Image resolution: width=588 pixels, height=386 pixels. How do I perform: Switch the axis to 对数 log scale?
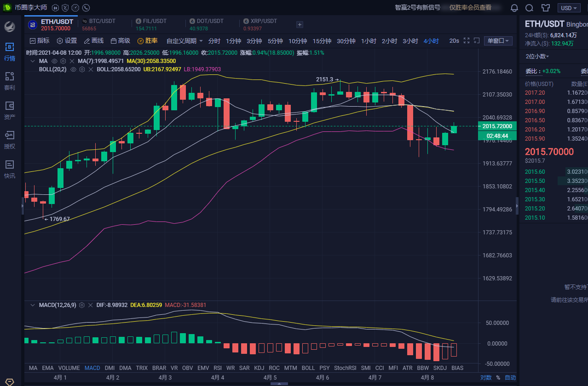[x=486, y=378]
